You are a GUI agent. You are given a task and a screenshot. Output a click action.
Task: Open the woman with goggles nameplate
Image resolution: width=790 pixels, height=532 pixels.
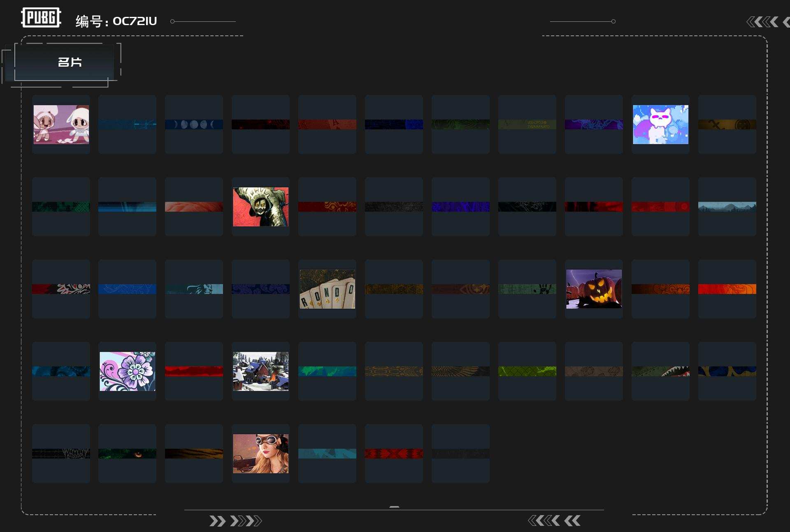[260, 453]
